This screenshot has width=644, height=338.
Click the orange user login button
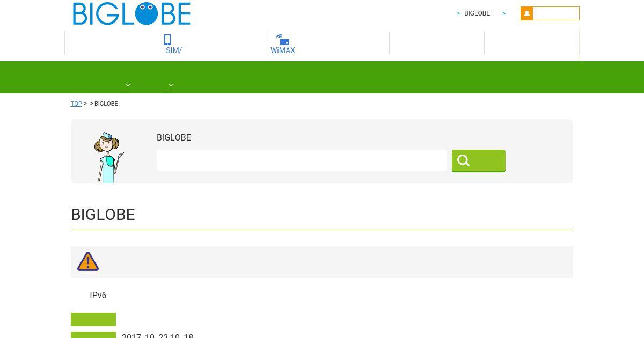point(550,13)
